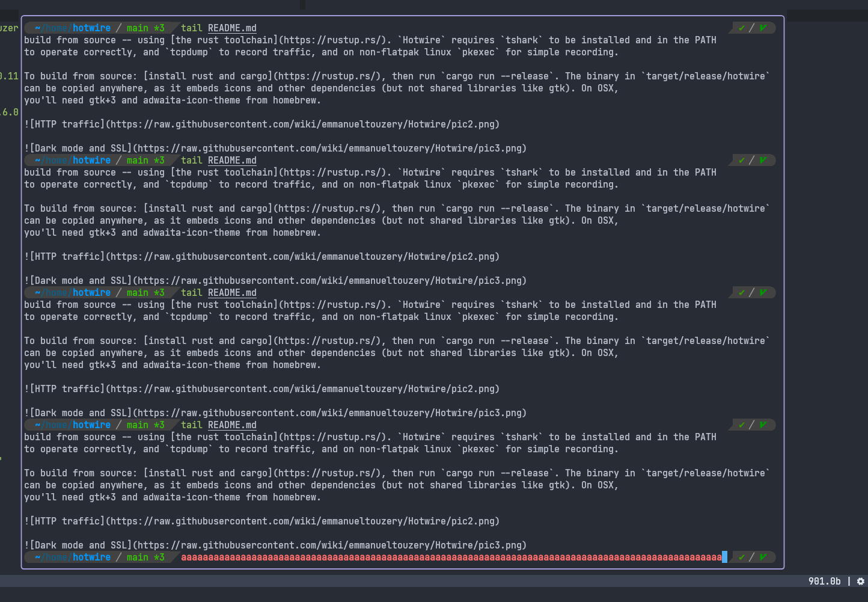This screenshot has width=868, height=602.
Task: Click the green V icon on the fourth command frame
Action: point(763,424)
